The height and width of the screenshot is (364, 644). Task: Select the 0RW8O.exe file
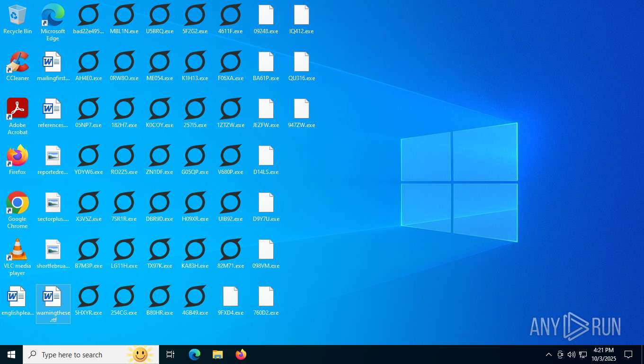click(124, 66)
